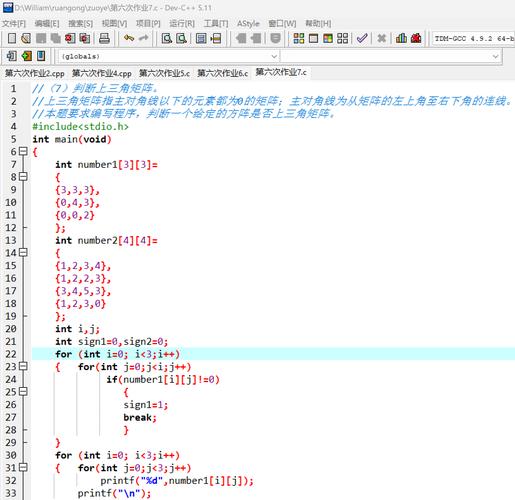Click the highlighted line 22 for loop

tap(273, 354)
